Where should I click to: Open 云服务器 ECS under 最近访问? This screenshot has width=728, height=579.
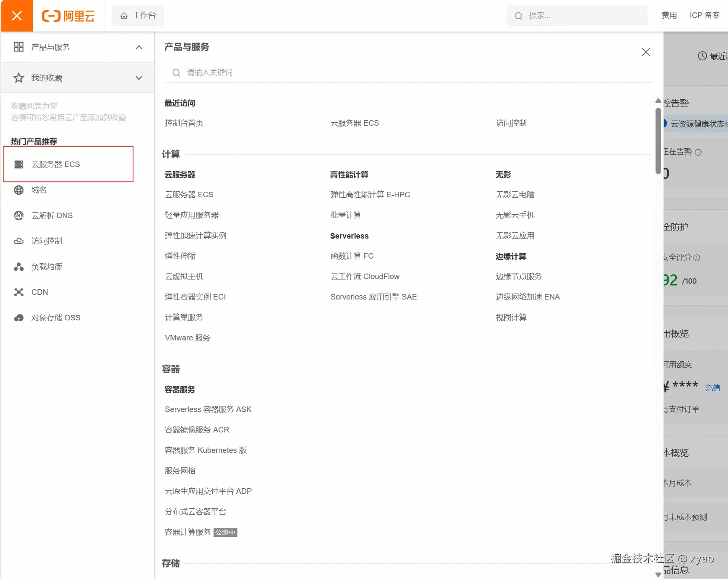pyautogui.click(x=355, y=123)
